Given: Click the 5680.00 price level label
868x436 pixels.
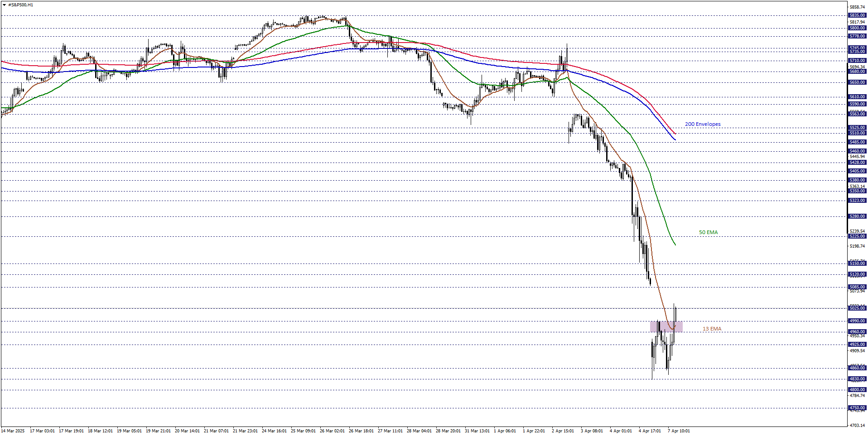Looking at the screenshot, I should point(857,72).
